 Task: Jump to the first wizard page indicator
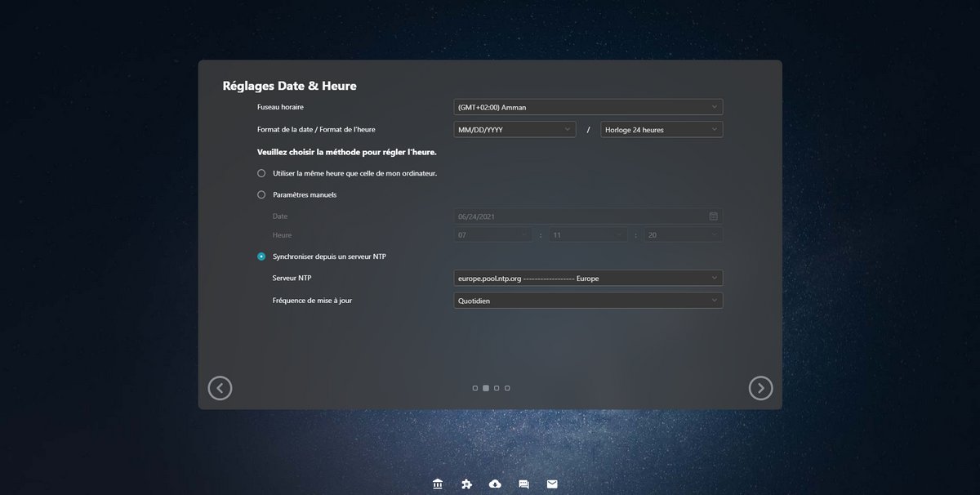click(x=475, y=388)
